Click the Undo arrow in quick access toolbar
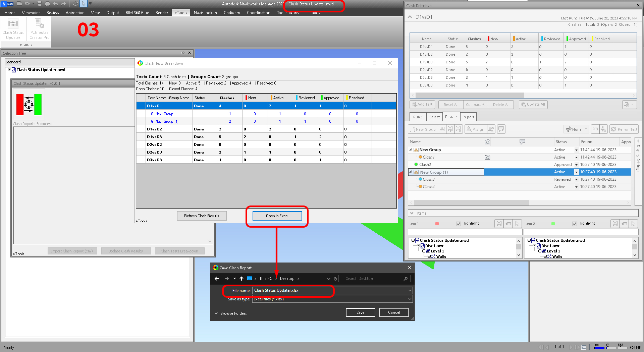Viewport: 644px width, 352px height. pyautogui.click(x=56, y=4)
